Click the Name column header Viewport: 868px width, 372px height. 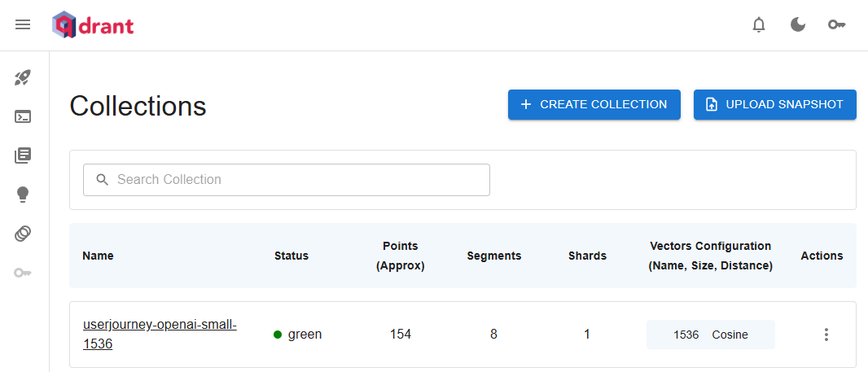(x=98, y=256)
